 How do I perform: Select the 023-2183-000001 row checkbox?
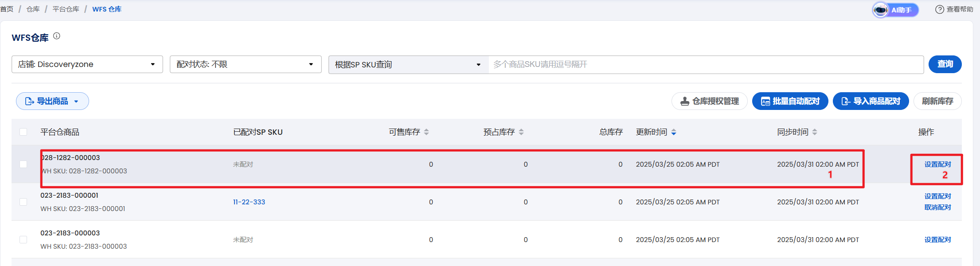pos(23,202)
